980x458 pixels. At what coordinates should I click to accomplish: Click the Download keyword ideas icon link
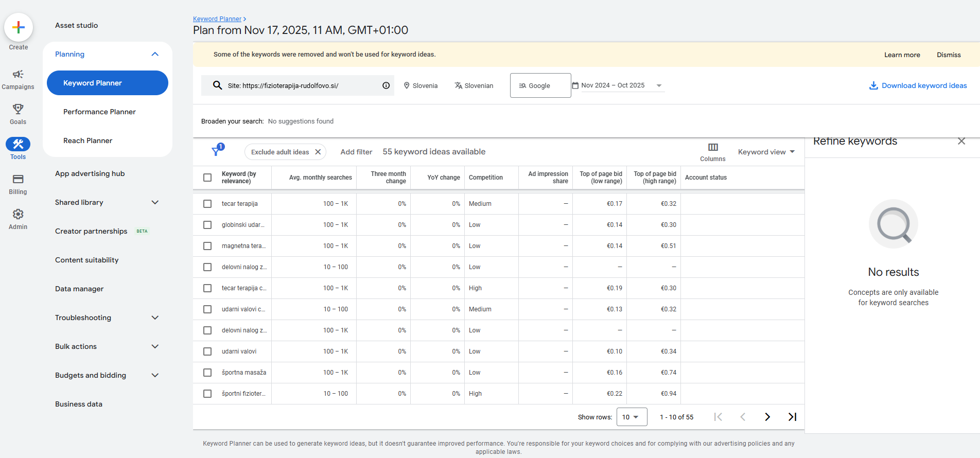click(918, 85)
